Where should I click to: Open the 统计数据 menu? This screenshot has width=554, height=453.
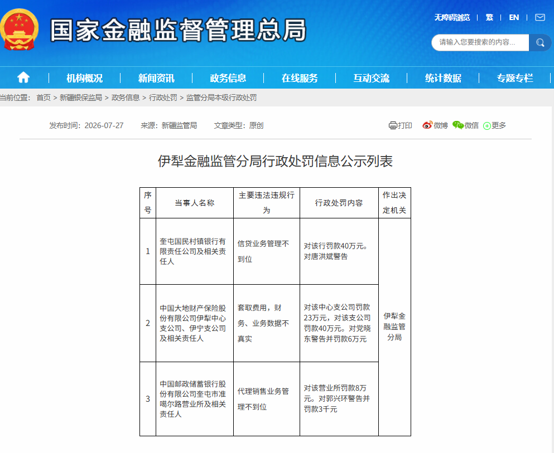pyautogui.click(x=443, y=78)
